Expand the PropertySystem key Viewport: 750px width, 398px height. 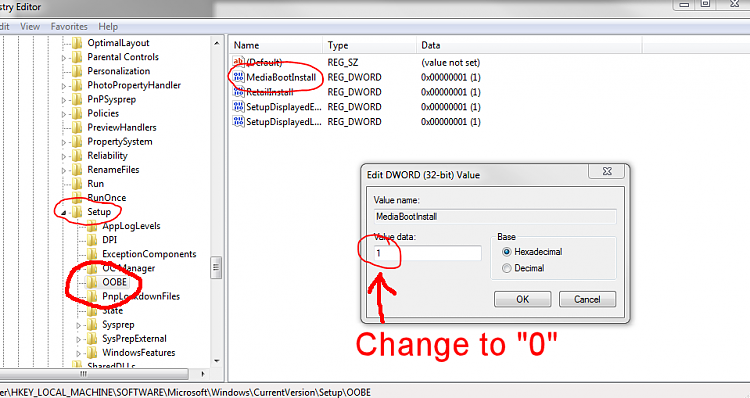[x=64, y=143]
